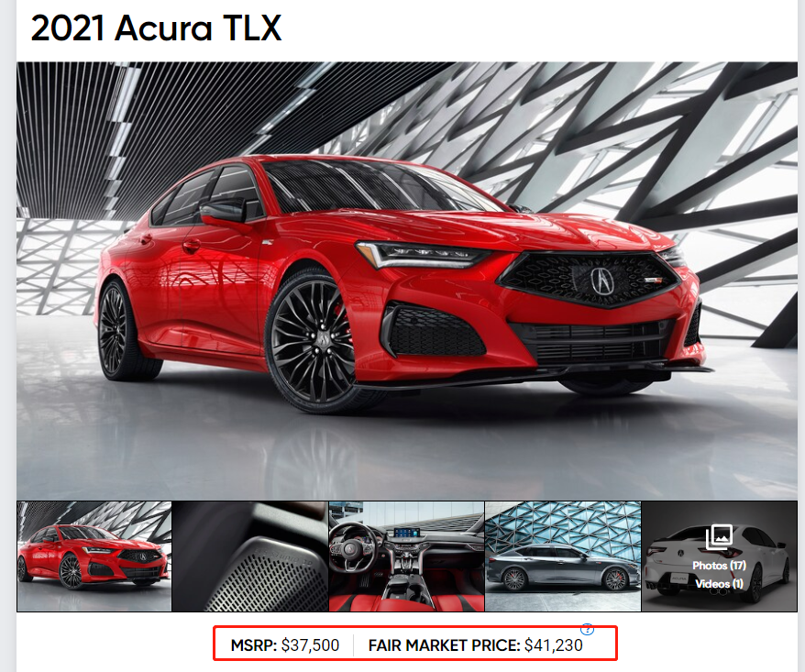
Task: Click the MSRP $37,500 price
Action: (285, 645)
